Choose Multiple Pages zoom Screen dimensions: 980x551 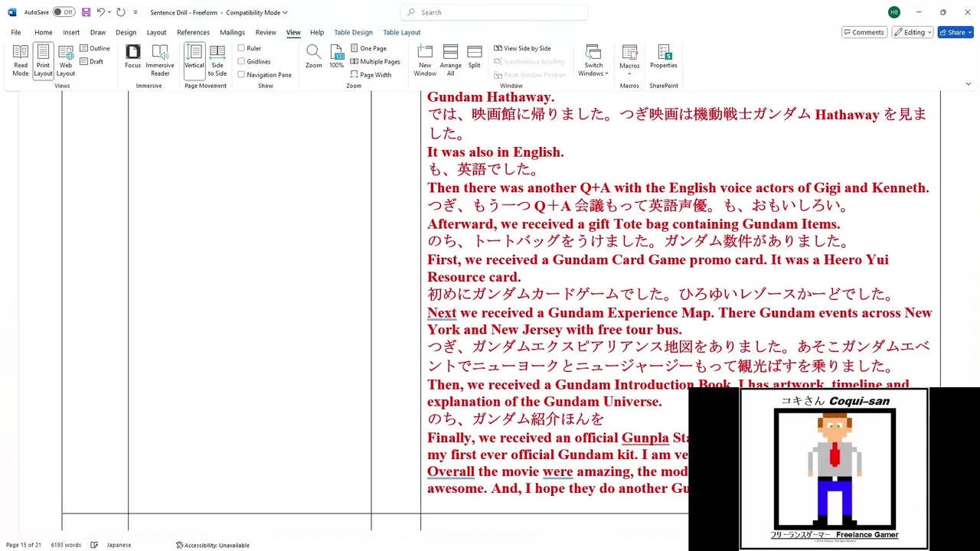click(x=375, y=61)
